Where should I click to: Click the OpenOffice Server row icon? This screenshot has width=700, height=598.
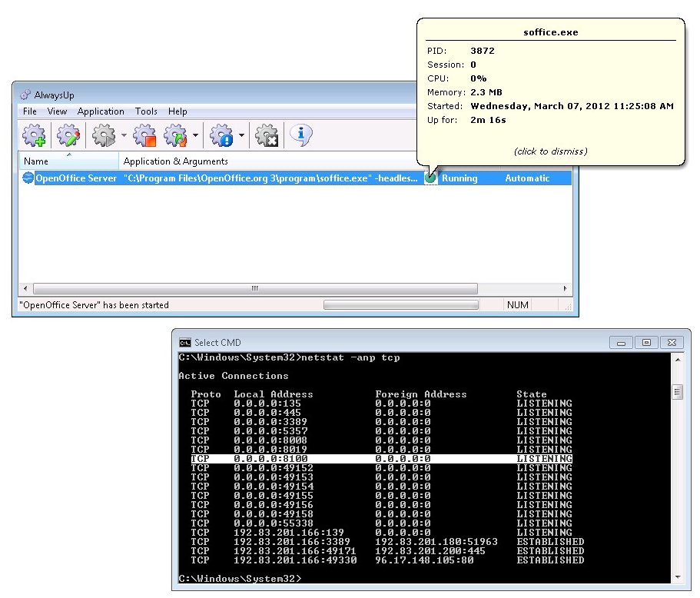coord(28,178)
